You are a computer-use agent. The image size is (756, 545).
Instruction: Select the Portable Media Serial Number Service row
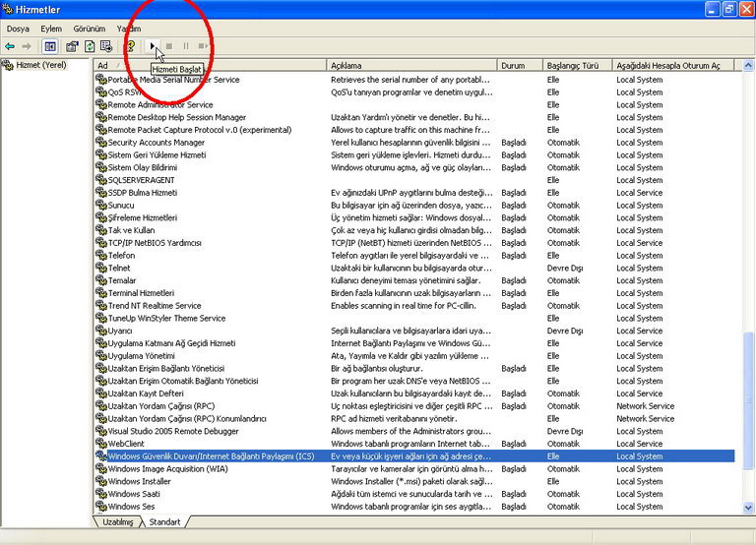414,80
